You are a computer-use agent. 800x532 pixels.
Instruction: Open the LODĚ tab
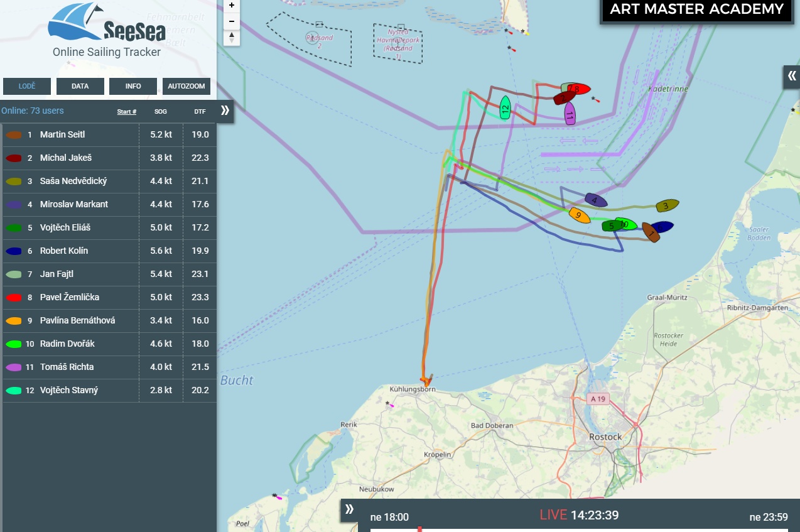pos(27,87)
